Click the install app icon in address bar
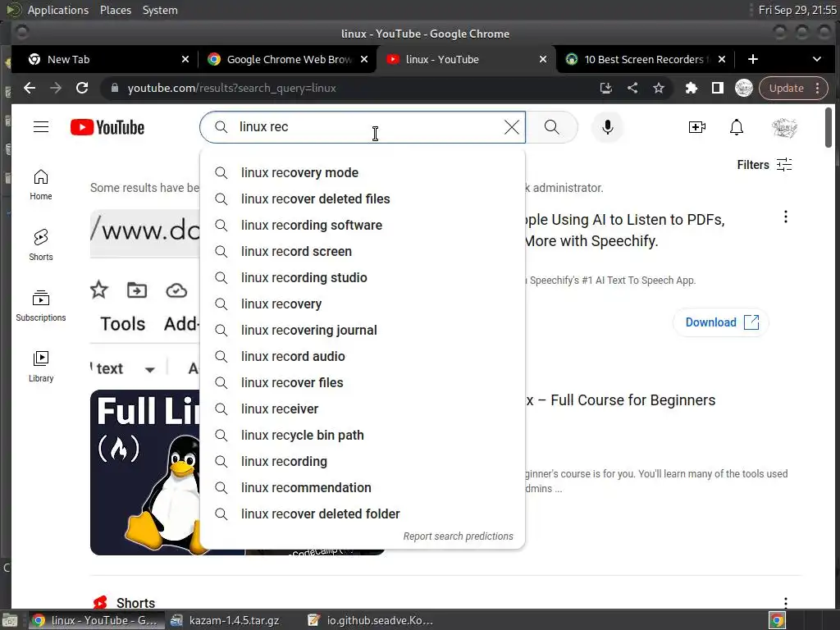The height and width of the screenshot is (630, 840). [x=606, y=88]
